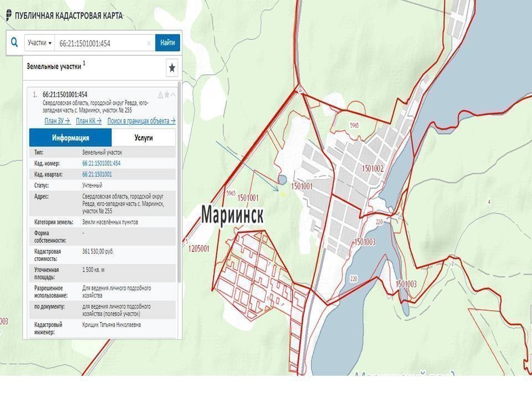
Task: Clear the search field with the X icon
Action: pos(149,43)
